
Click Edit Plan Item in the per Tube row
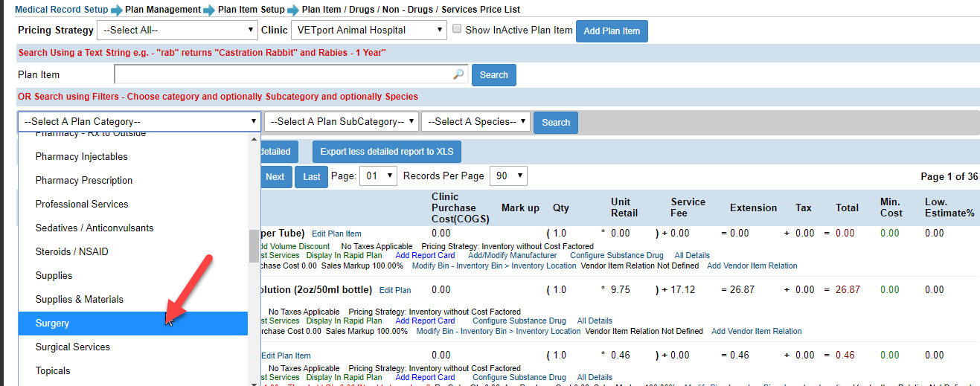click(336, 234)
